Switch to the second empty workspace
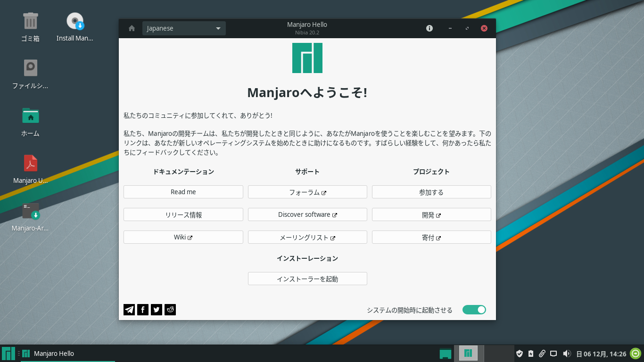The image size is (644, 362). [x=499, y=353]
